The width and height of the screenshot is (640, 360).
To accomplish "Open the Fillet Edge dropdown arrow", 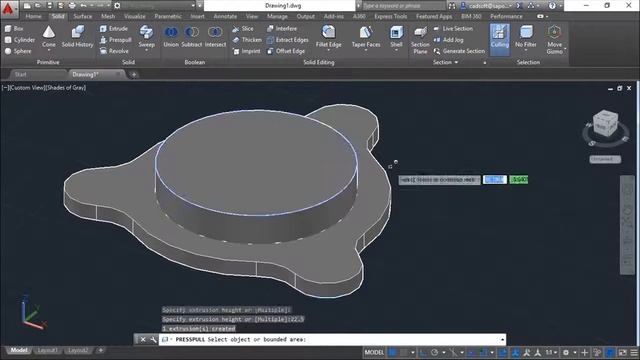I will 328,51.
